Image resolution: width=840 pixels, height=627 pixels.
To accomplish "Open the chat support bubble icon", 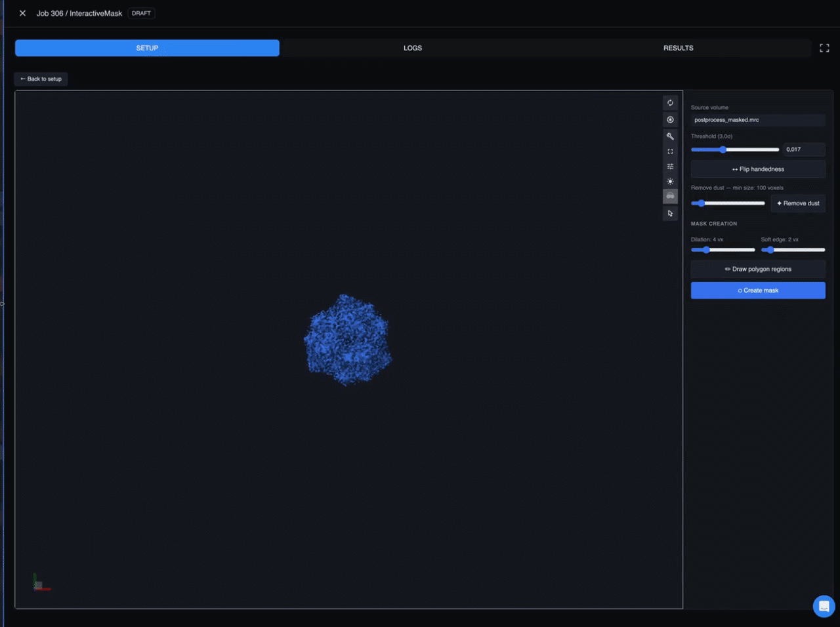I will [x=824, y=606].
